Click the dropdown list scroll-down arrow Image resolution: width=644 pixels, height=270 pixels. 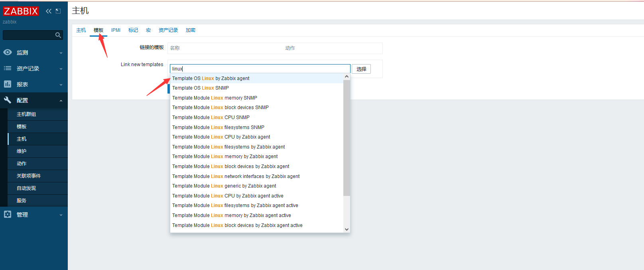(347, 229)
